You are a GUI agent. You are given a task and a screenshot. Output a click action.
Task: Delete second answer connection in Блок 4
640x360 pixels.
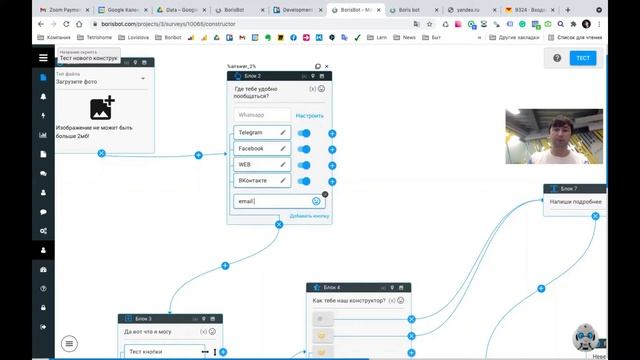tap(411, 336)
